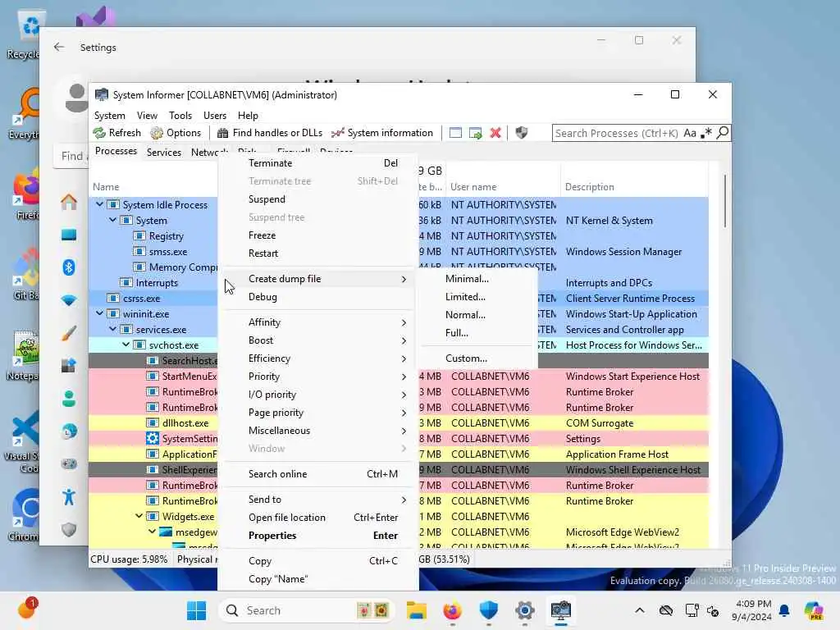Choose Terminate from the context menu

pyautogui.click(x=318, y=163)
